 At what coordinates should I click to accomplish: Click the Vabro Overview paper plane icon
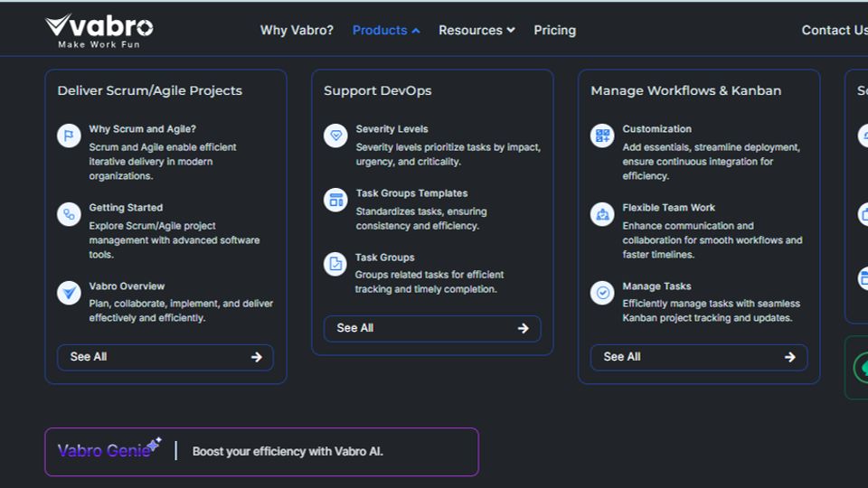tap(69, 293)
